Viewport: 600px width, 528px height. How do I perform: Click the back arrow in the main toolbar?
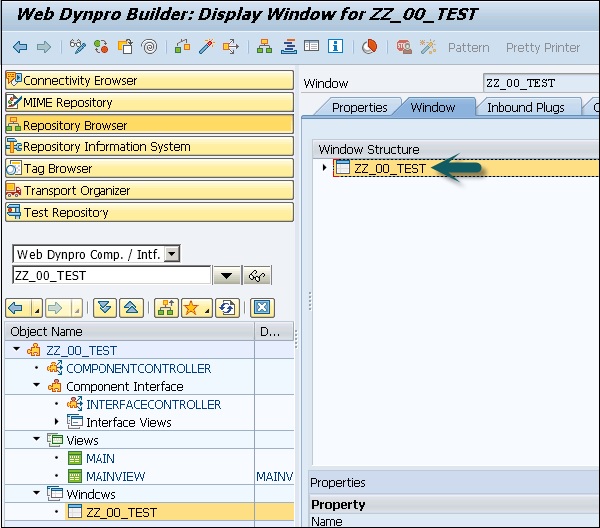point(20,47)
